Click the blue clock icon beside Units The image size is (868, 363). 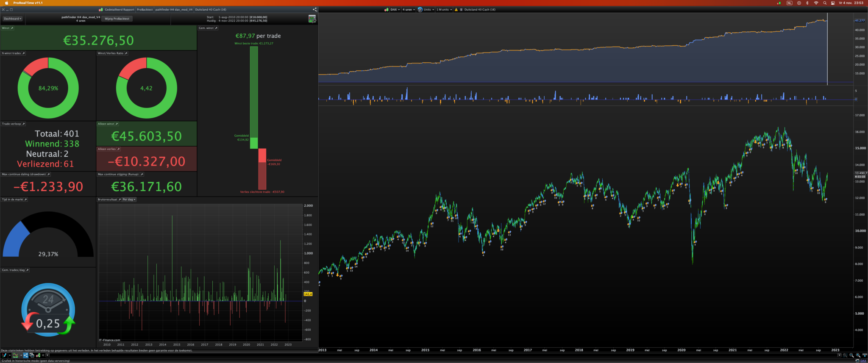[x=420, y=9]
